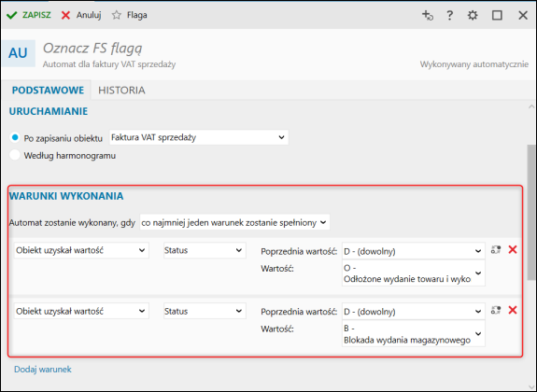
Task: Expand first Poprzednia wartość D - (dowolny) dropdown
Action: click(x=414, y=251)
